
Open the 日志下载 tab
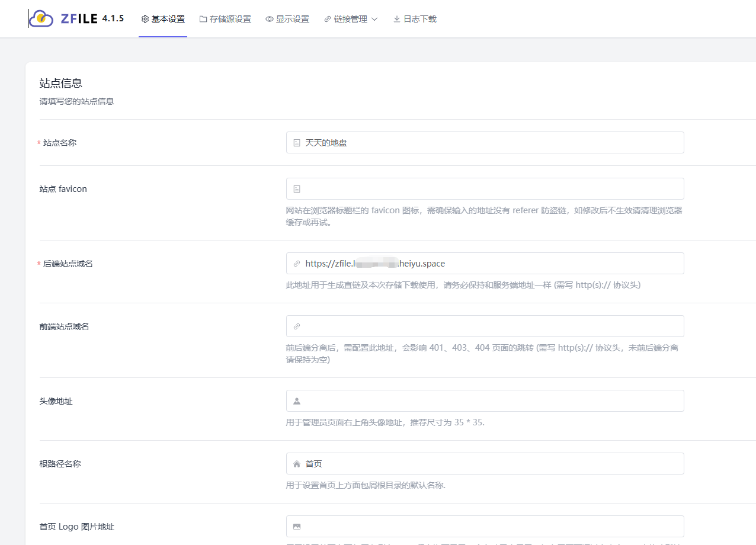[x=415, y=19]
